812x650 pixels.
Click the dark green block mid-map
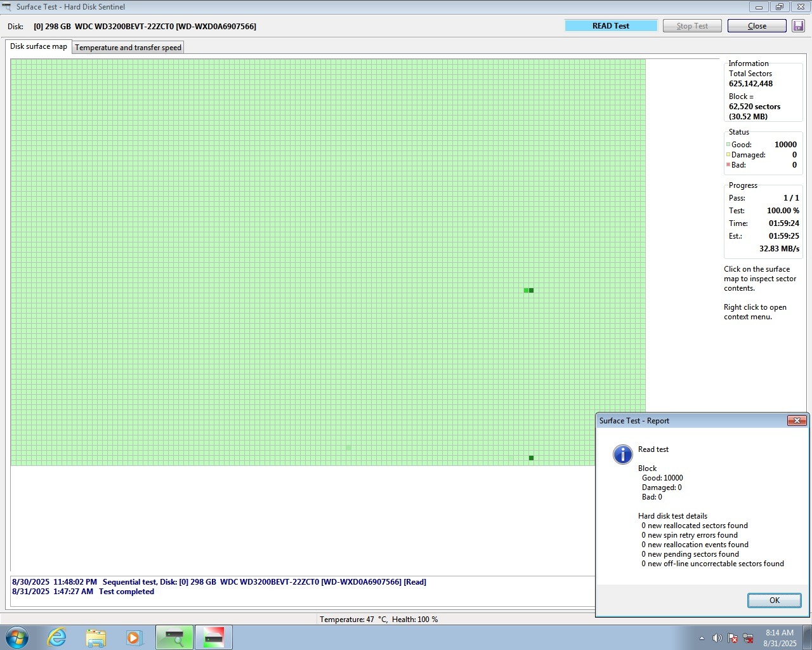531,290
